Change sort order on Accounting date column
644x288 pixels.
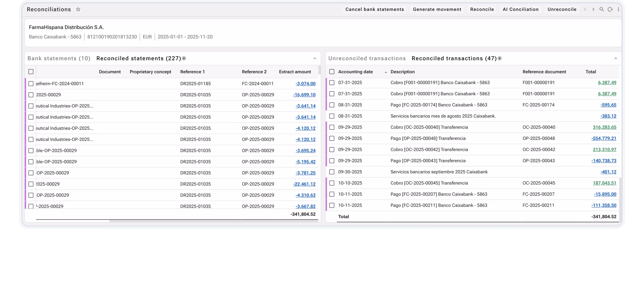click(385, 72)
